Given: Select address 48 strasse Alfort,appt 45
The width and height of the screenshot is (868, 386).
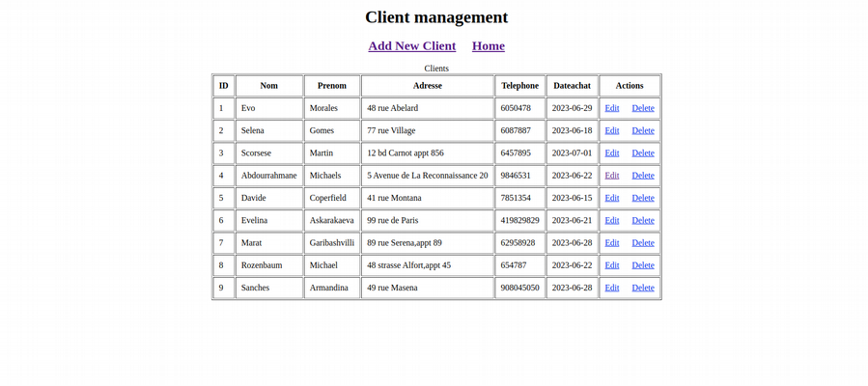Looking at the screenshot, I should click(428, 264).
